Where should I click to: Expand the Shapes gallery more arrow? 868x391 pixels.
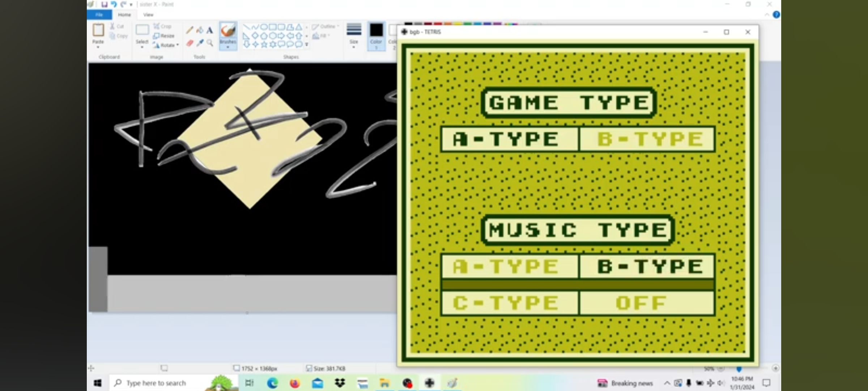[x=307, y=45]
